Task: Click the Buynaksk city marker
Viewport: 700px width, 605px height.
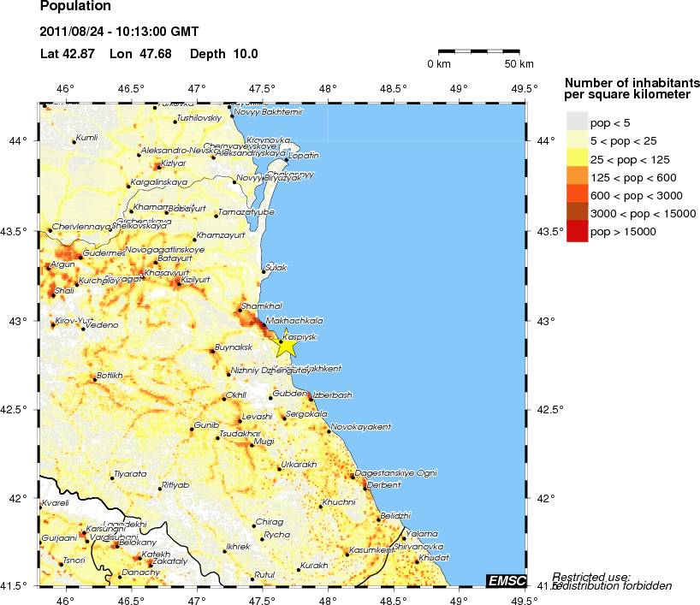Action: pyautogui.click(x=212, y=351)
